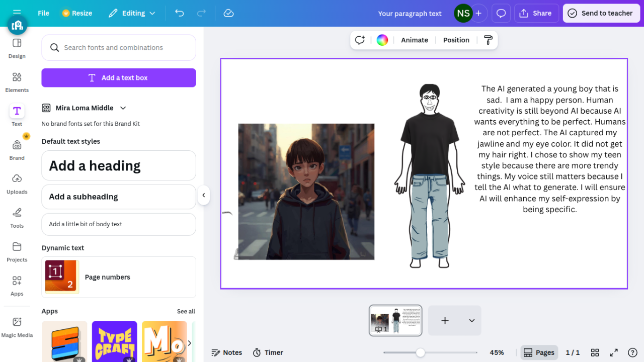Click the cloud save status icon
Viewport: 644px width, 362px height.
click(x=228, y=13)
